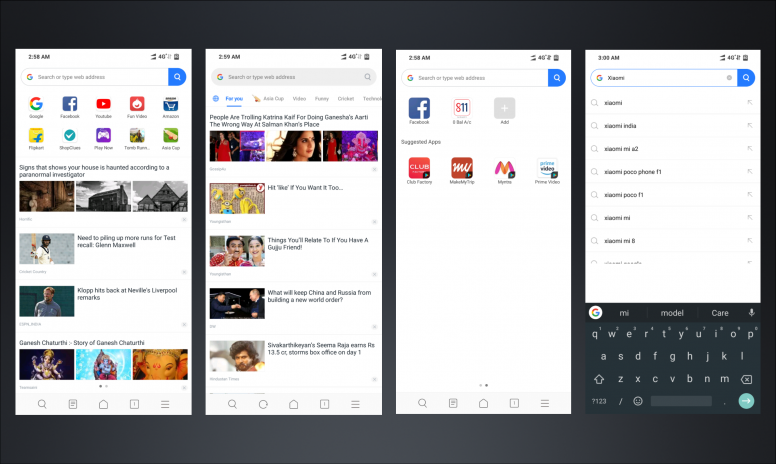Open the Amazon shortcut icon
This screenshot has width=776, height=464.
point(171,104)
